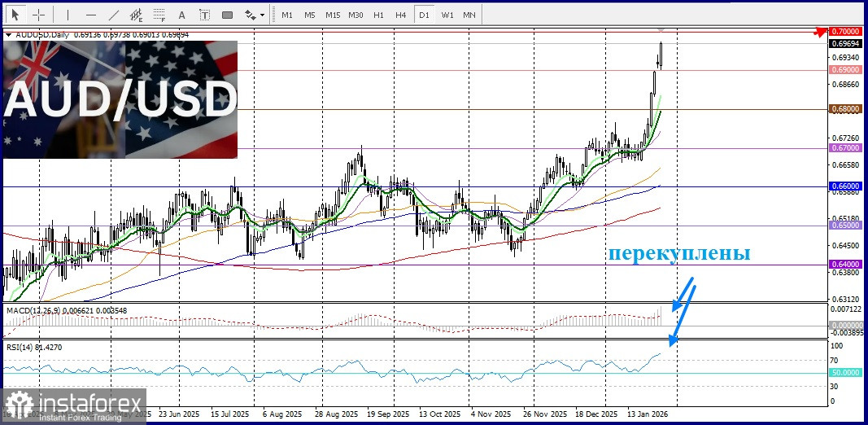
Task: Click the AUD/USD flag image
Action: click(120, 99)
